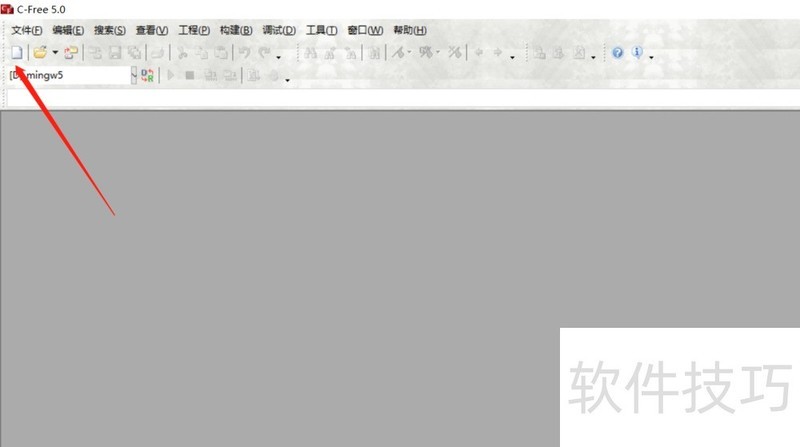Open toolbar options arrow after the info icon

coord(651,57)
